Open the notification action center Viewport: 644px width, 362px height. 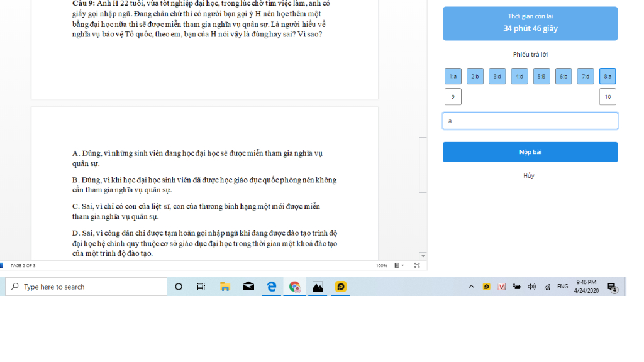[612, 287]
